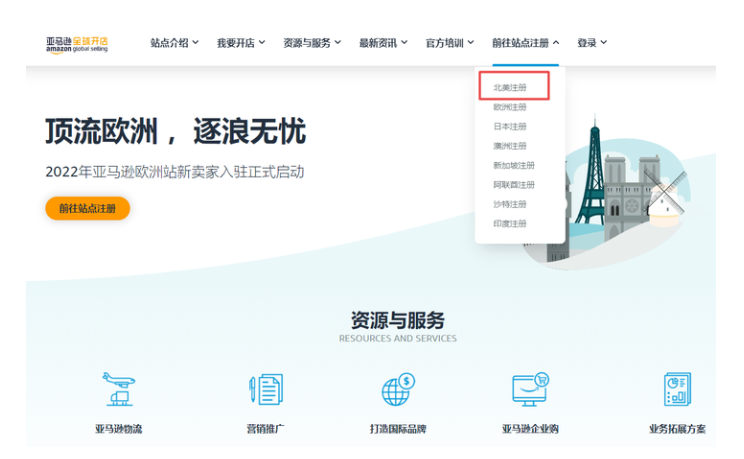Click the 业务拓展方案 chart icon
The width and height of the screenshot is (744, 459).
click(677, 389)
